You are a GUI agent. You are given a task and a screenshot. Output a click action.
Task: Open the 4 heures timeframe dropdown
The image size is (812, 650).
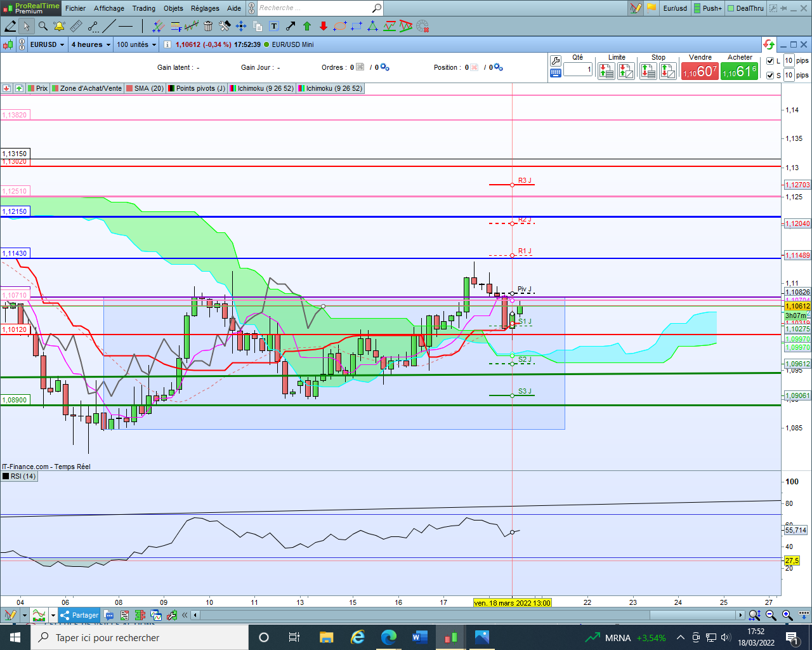point(91,44)
